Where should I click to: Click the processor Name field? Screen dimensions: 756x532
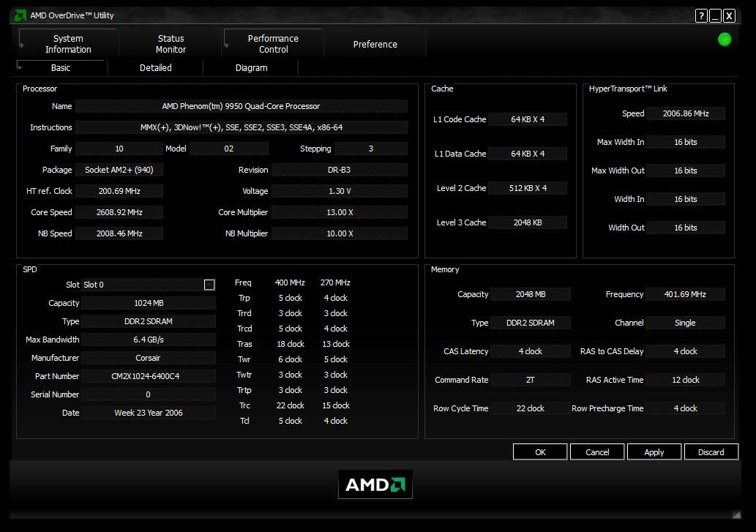coord(241,107)
